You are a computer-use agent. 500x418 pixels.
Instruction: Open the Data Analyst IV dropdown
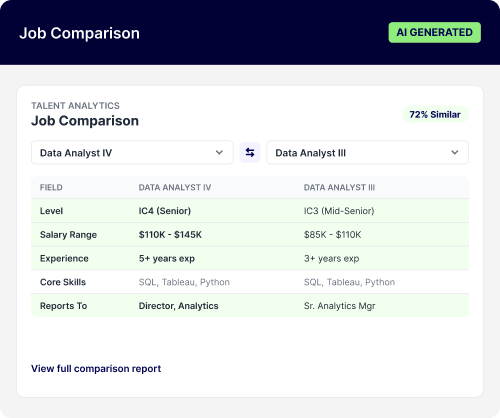coord(132,152)
